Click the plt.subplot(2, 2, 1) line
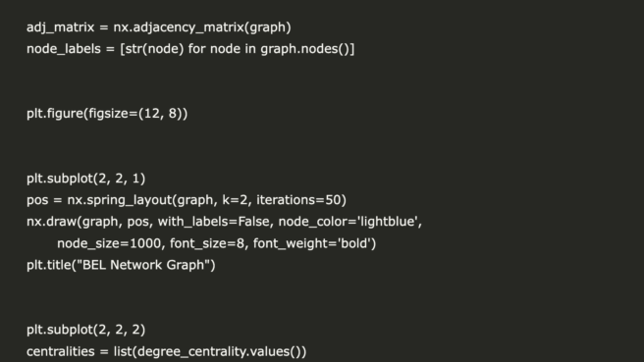 pos(85,179)
